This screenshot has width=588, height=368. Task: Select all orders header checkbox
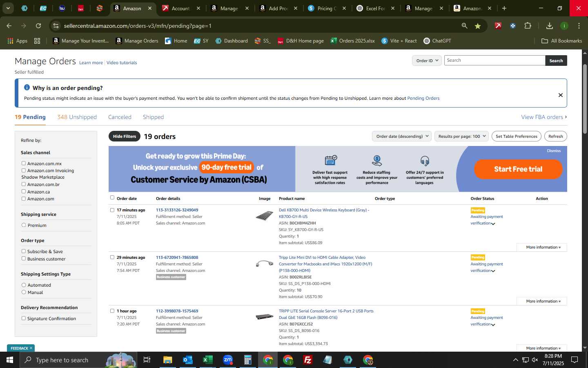(112, 197)
